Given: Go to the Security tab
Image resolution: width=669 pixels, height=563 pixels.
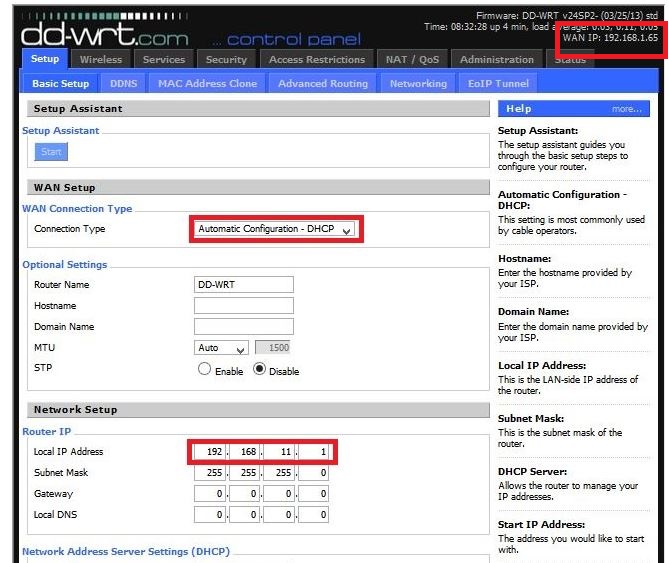Looking at the screenshot, I should coord(226,59).
